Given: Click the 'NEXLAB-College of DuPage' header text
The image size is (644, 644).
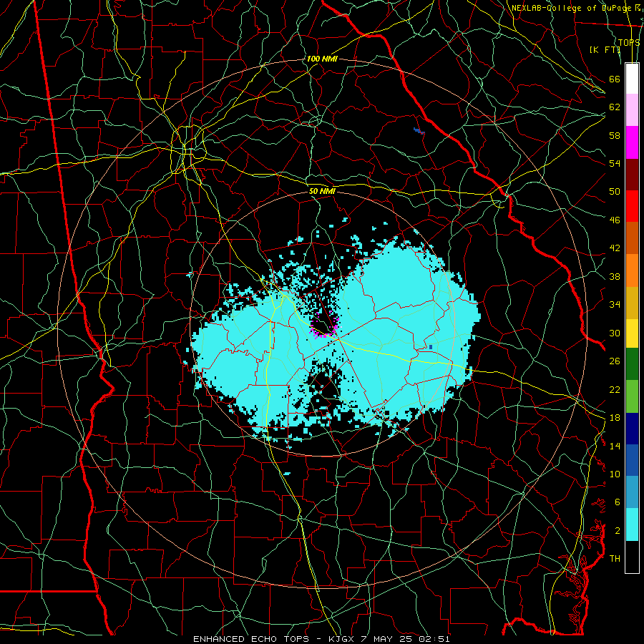Looking at the screenshot, I should pyautogui.click(x=571, y=8).
